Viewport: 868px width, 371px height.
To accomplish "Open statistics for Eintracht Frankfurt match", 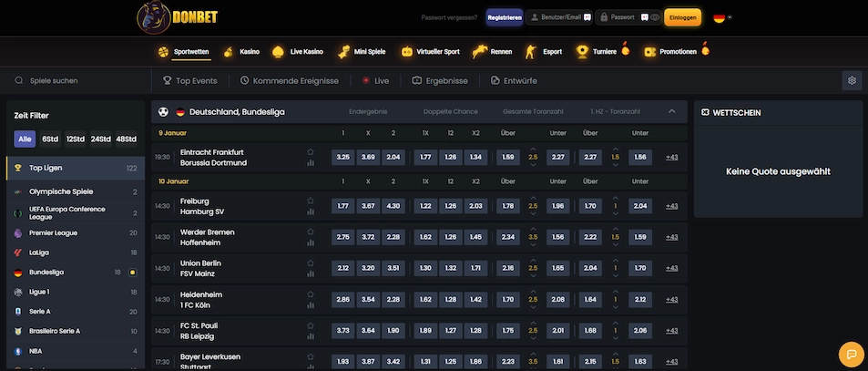I will point(311,163).
